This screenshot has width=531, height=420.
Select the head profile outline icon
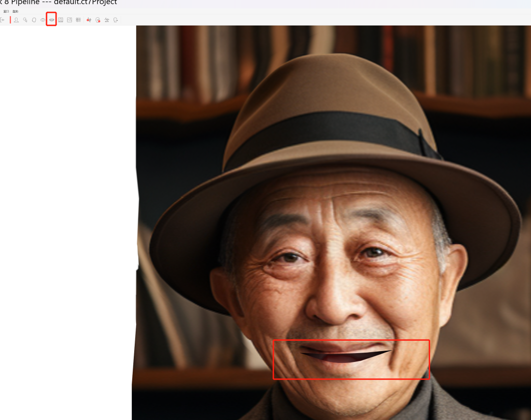34,20
